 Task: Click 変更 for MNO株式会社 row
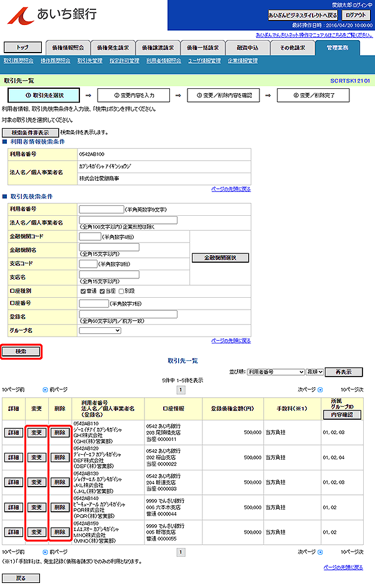click(37, 532)
